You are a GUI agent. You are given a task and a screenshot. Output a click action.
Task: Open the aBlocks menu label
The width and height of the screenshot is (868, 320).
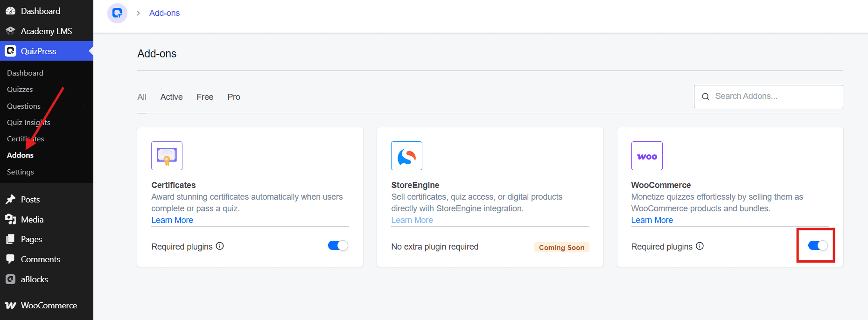coord(35,279)
